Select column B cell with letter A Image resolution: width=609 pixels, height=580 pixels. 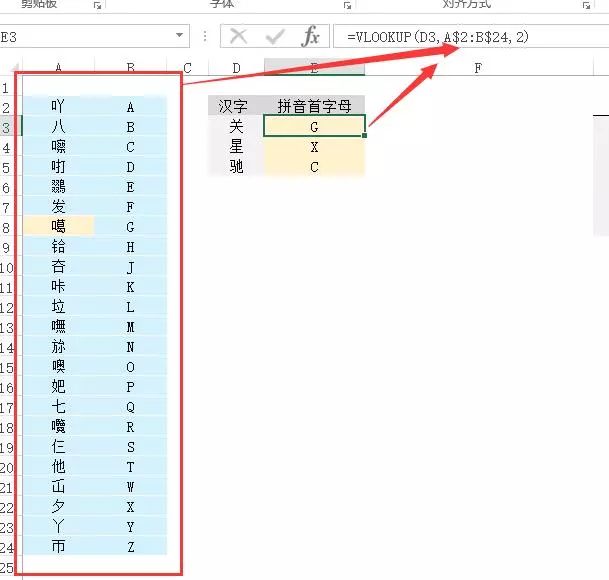coord(130,107)
